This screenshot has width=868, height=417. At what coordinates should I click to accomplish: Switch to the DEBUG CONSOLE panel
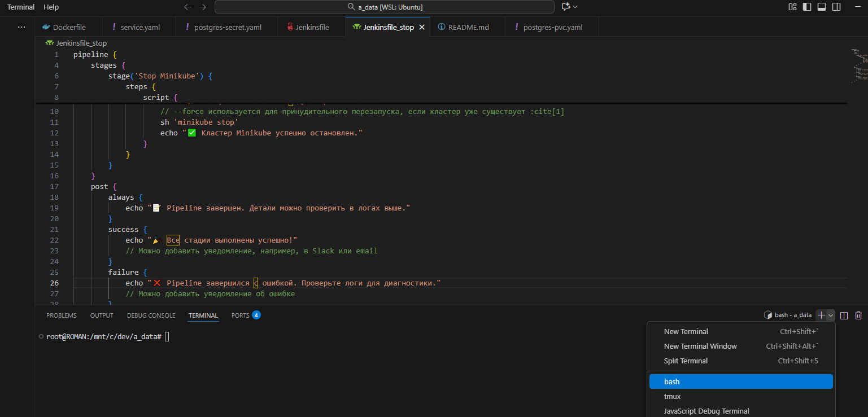(x=150, y=315)
